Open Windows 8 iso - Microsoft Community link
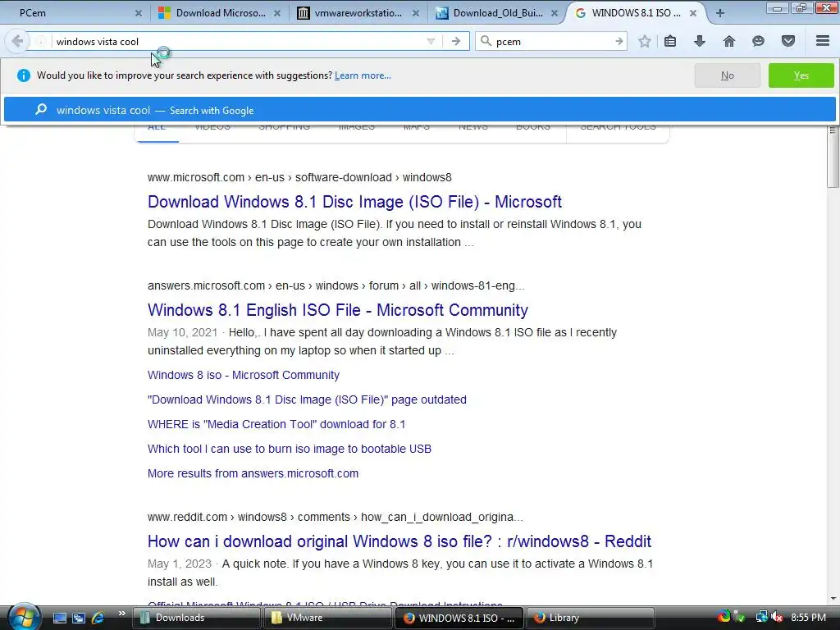 (243, 375)
